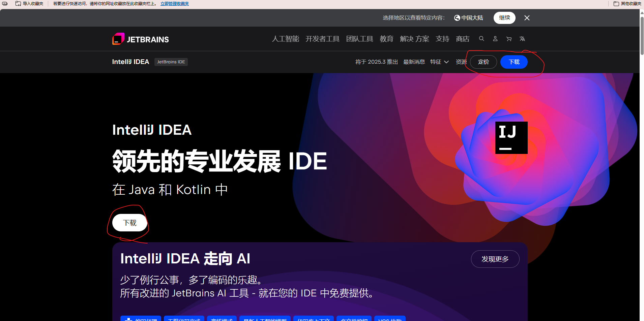Open the 最新消息 link
Viewport: 644px width, 321px height.
click(414, 62)
